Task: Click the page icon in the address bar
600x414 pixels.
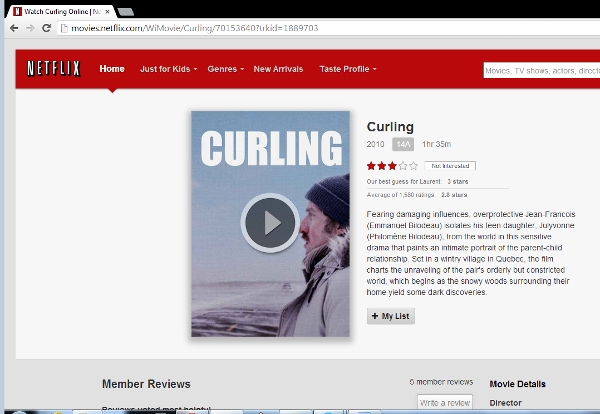Action: point(64,28)
